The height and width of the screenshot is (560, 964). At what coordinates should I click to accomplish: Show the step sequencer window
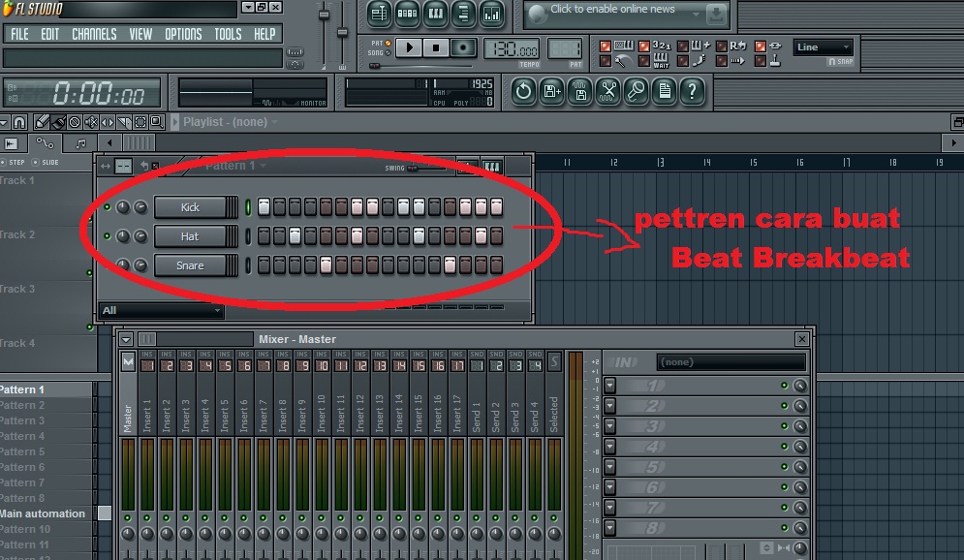point(407,14)
